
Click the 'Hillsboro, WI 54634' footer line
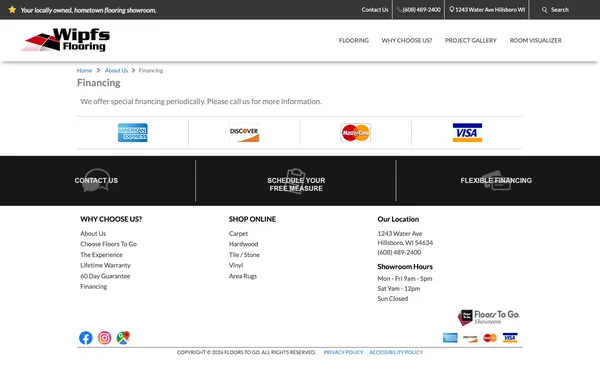[405, 243]
